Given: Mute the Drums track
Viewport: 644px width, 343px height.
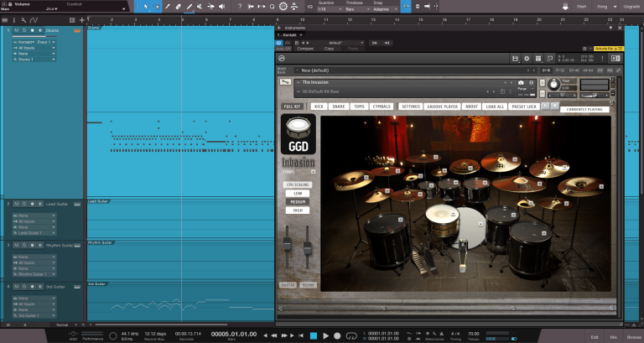Looking at the screenshot, I should click(16, 31).
